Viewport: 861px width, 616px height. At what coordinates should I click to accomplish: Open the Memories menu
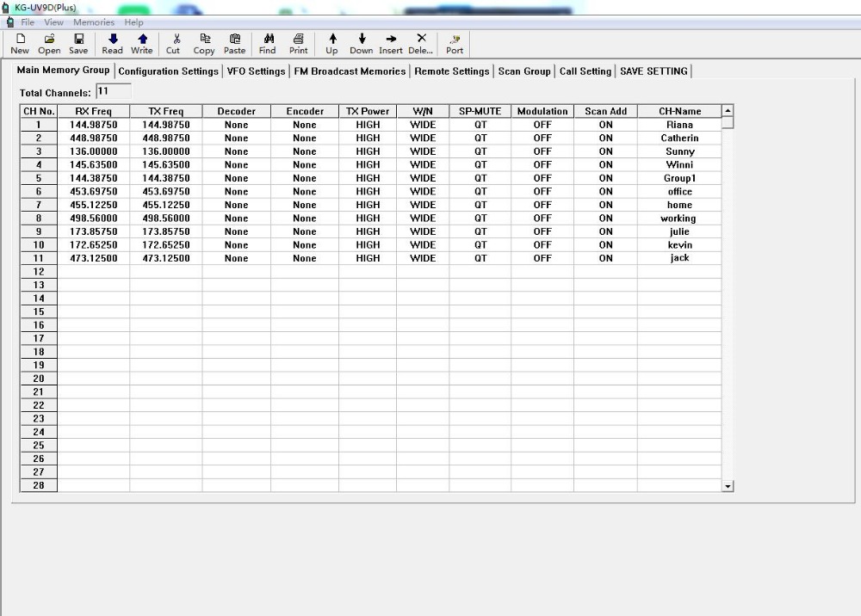(x=93, y=22)
